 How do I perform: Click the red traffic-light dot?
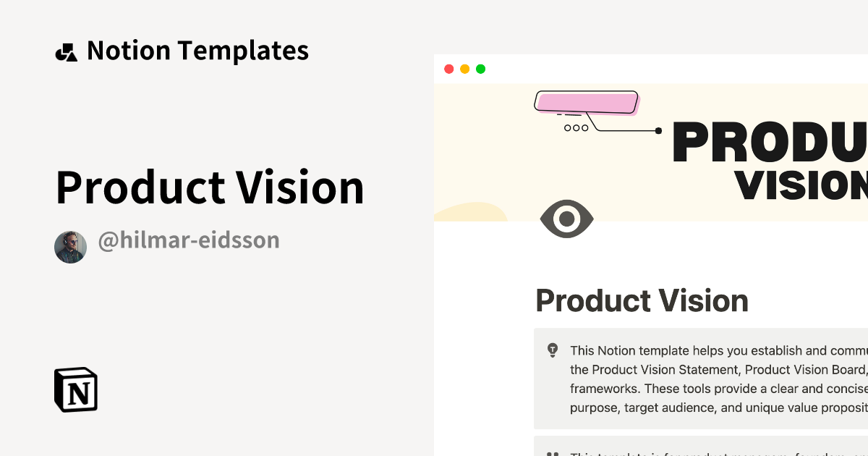(x=449, y=69)
